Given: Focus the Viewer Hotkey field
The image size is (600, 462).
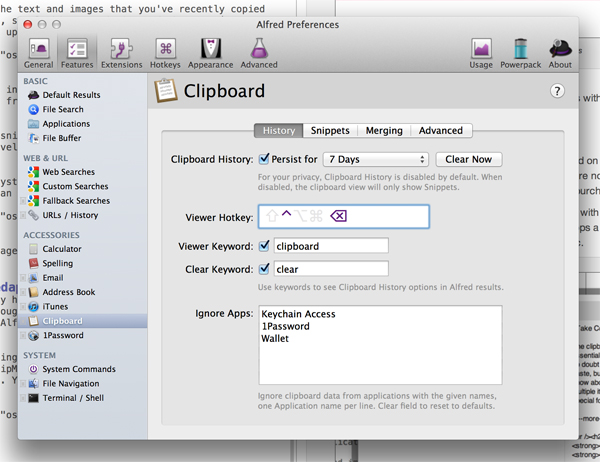Looking at the screenshot, I should 344,217.
